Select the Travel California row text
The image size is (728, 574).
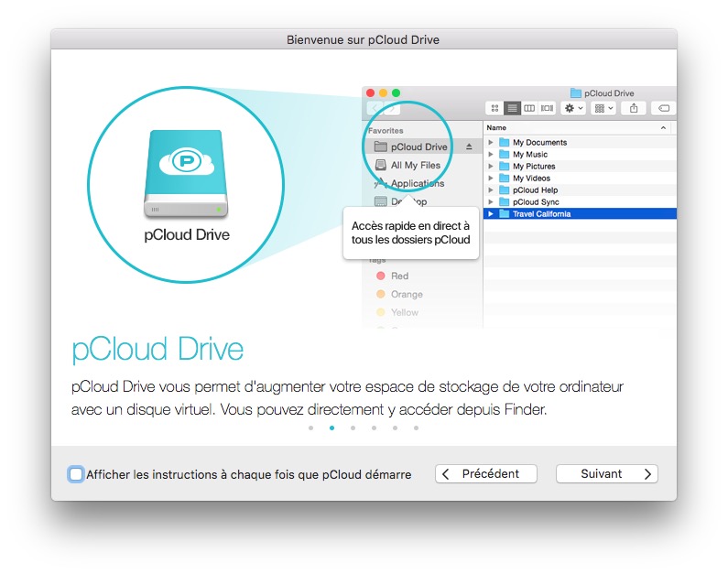(x=542, y=214)
